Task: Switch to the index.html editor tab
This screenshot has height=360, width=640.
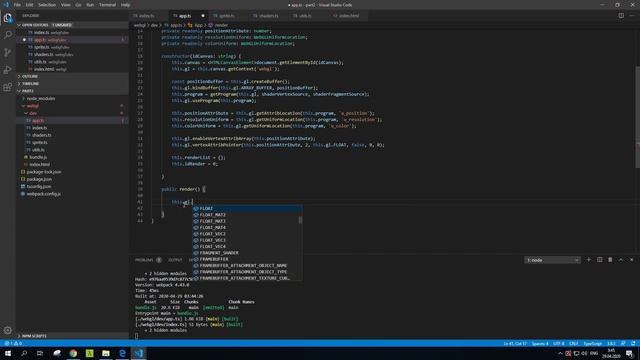Action: (x=349, y=16)
